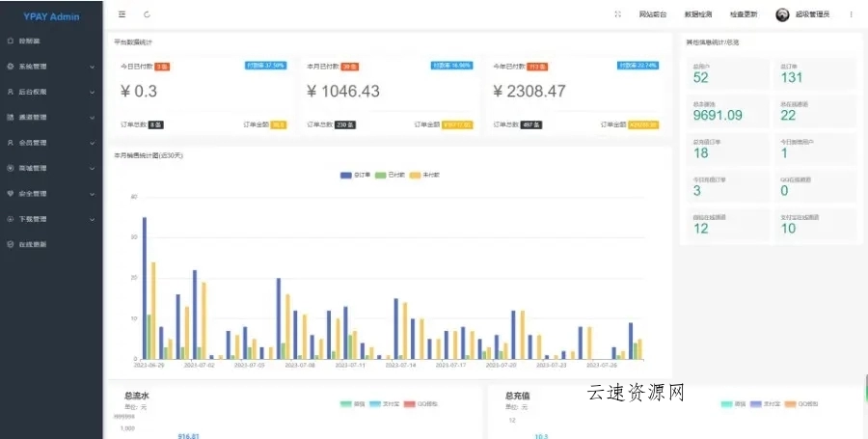Click the diamond icon beside 安全管理
Screen dimensions: 868x439
click(x=10, y=194)
